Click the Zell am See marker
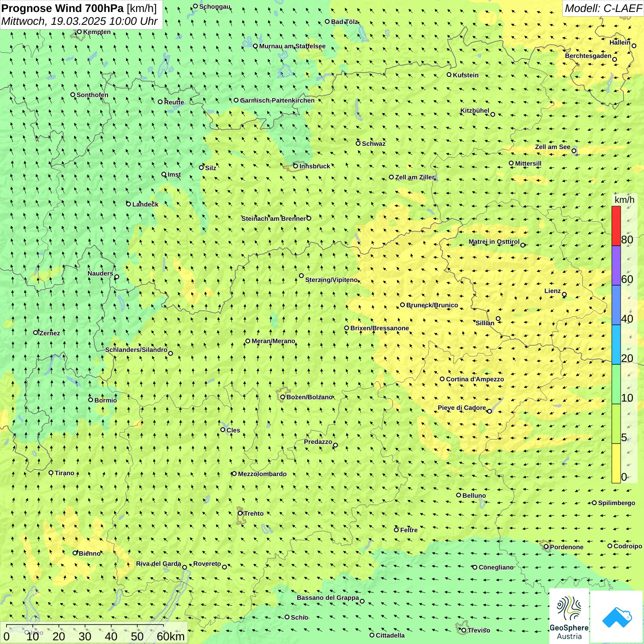Viewport: 644px width, 644px height. point(574,150)
